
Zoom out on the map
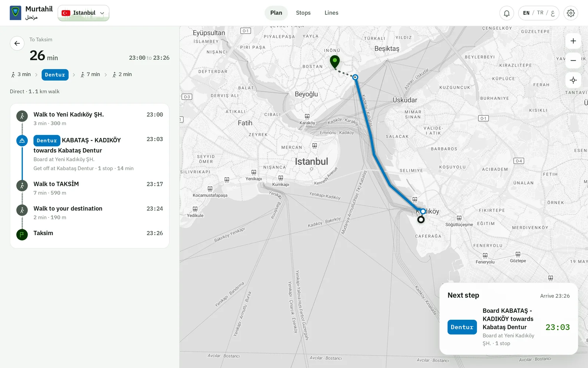pyautogui.click(x=573, y=60)
